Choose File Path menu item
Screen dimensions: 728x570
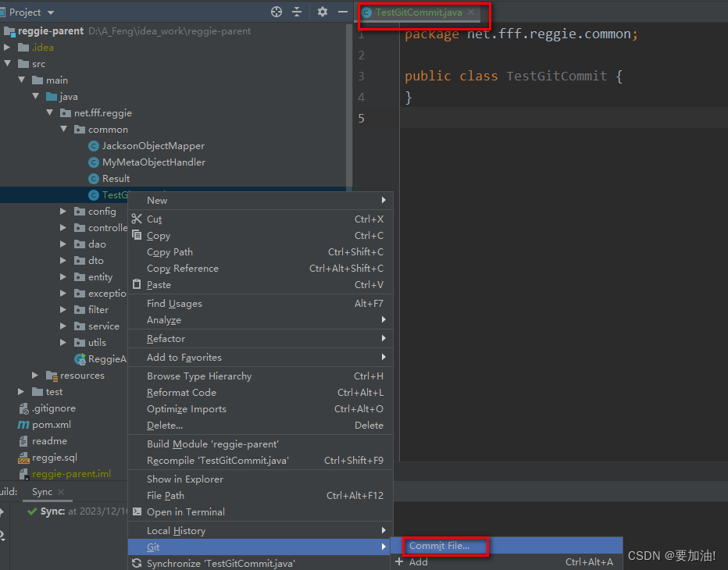260,496
